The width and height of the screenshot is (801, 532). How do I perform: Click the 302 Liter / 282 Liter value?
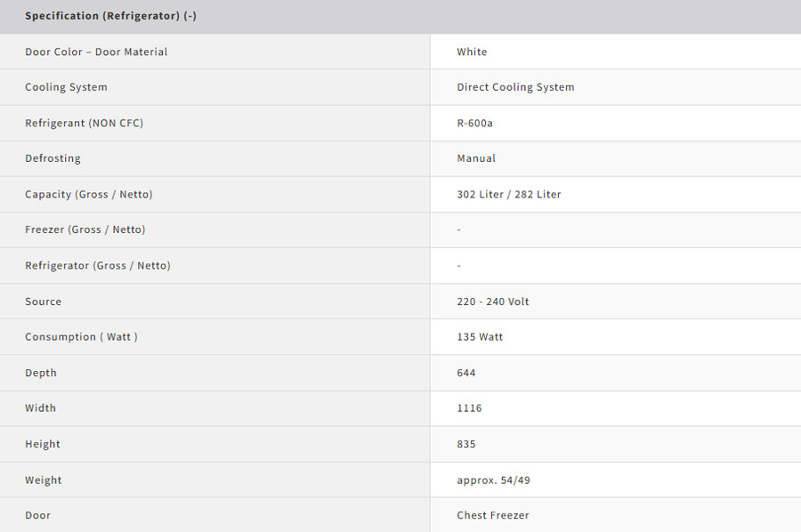[x=509, y=194]
